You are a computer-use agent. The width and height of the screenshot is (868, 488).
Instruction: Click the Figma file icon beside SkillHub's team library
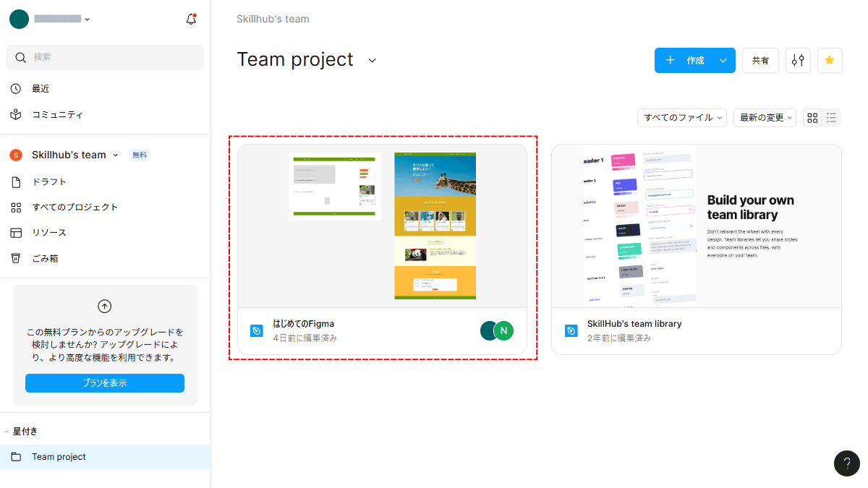pos(571,330)
